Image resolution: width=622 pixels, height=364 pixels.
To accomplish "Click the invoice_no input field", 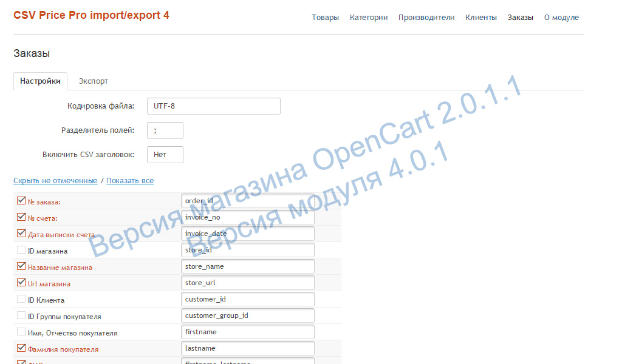I will (248, 217).
